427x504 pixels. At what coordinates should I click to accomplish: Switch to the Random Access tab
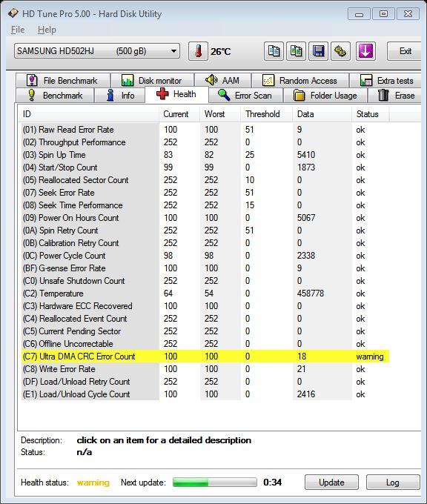click(x=300, y=80)
